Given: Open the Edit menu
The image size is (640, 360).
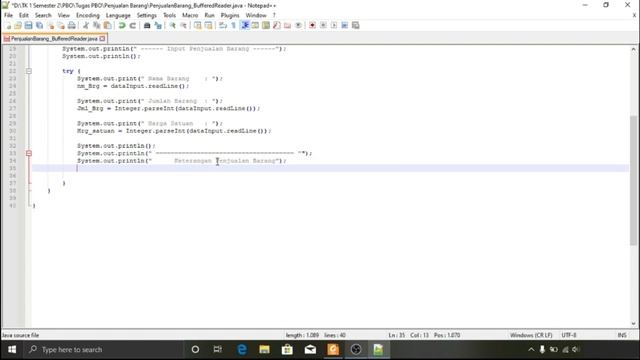Looking at the screenshot, I should click(24, 15).
